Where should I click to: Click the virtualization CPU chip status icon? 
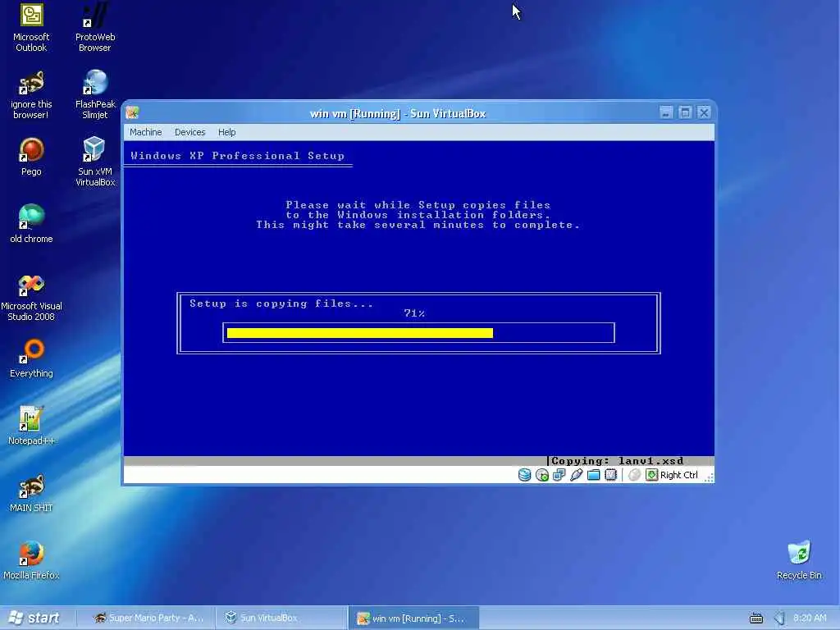(x=610, y=475)
